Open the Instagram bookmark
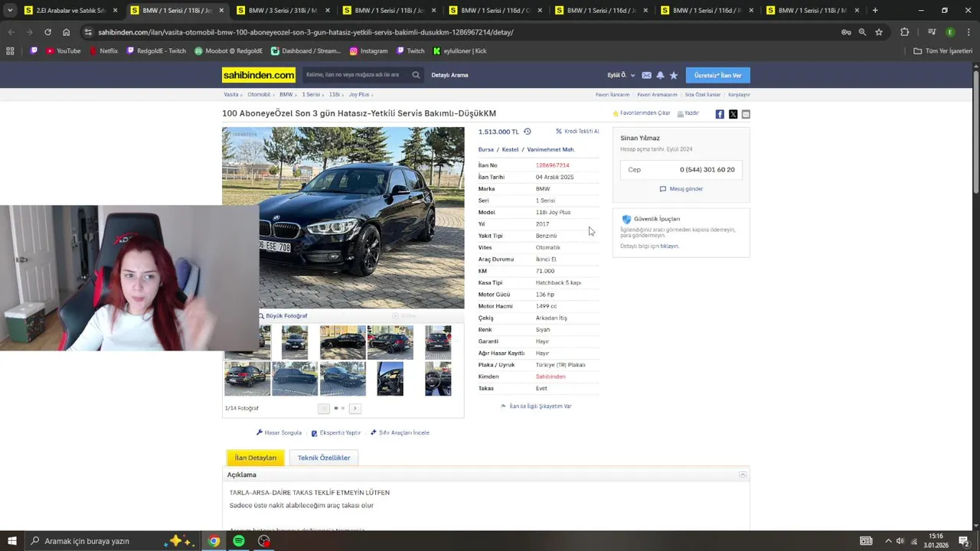Viewport: 980px width, 551px height. click(368, 51)
